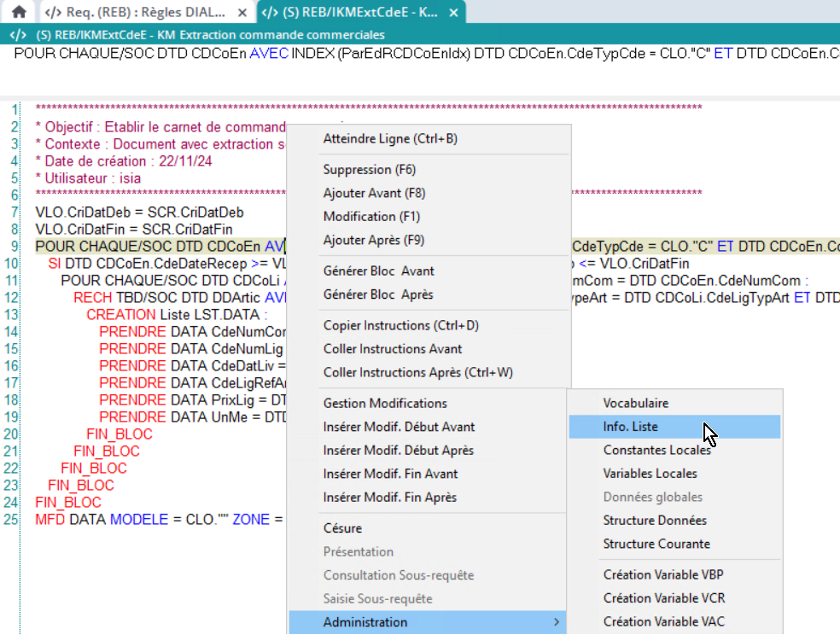840x635 pixels.
Task: Click Ajouter Avant (F8)
Action: coord(374,193)
